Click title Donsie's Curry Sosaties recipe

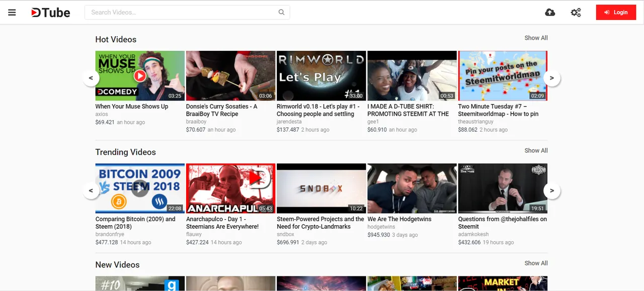[x=222, y=110]
